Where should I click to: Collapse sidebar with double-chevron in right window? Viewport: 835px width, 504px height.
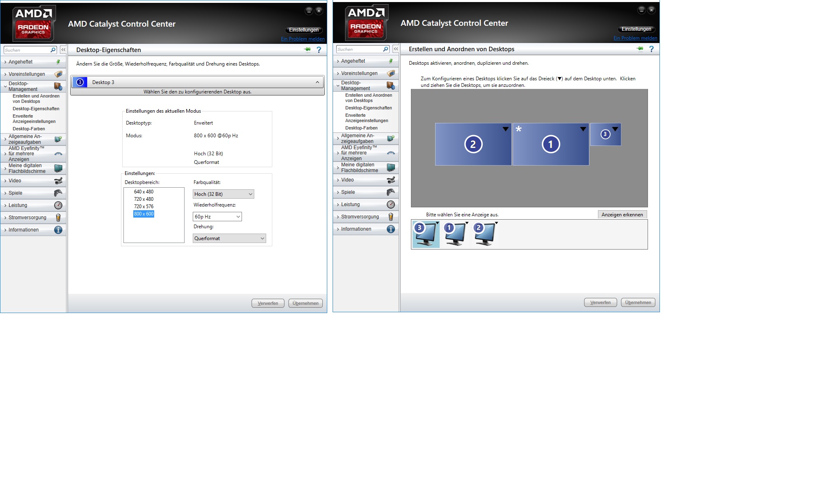396,49
